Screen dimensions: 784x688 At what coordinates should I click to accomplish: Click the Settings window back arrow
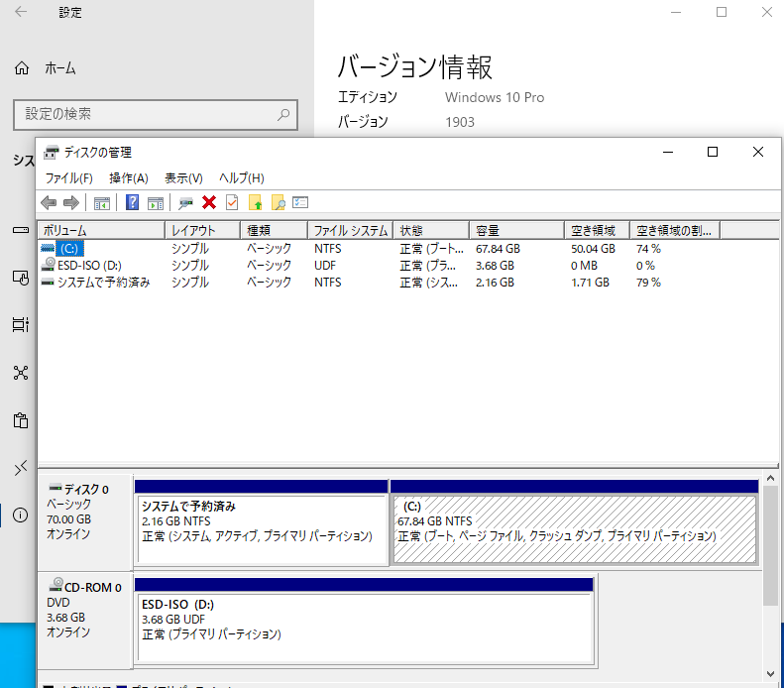(x=21, y=12)
